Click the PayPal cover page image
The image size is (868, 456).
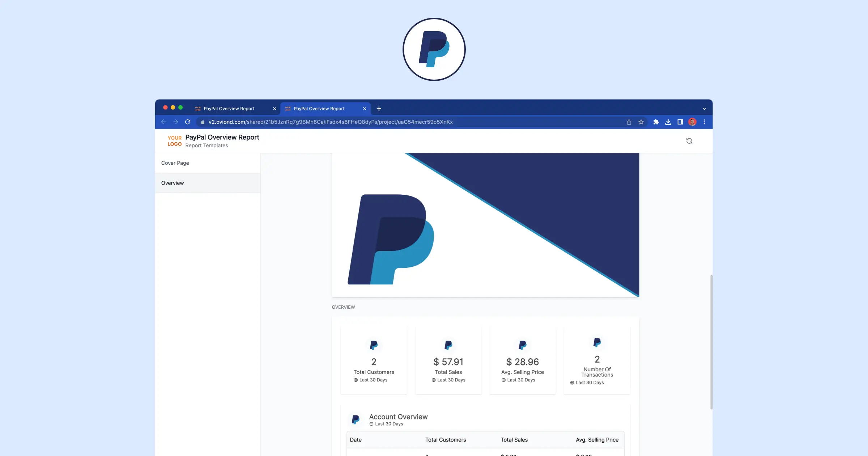point(485,225)
